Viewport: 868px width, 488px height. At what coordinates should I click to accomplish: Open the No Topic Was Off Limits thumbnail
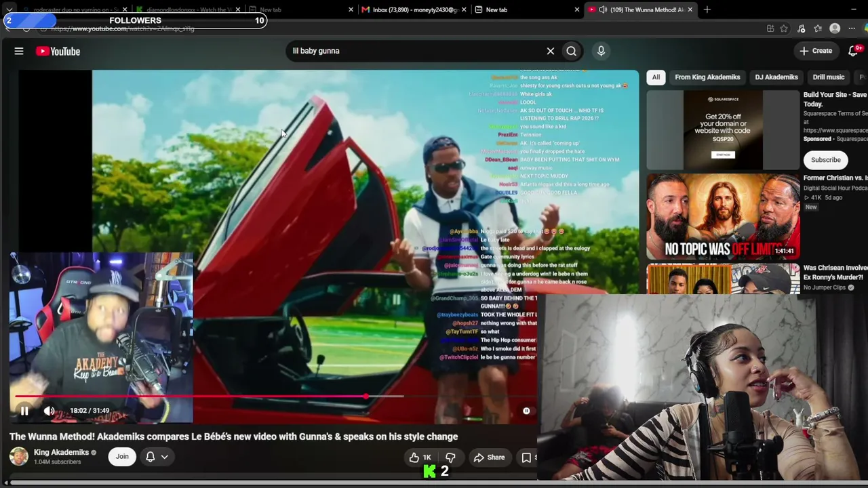click(x=723, y=217)
